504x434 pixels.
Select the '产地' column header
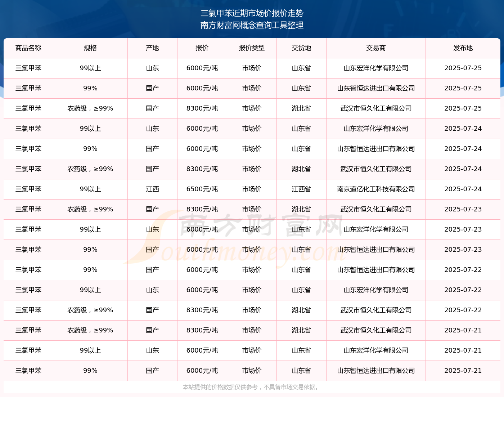pos(153,48)
